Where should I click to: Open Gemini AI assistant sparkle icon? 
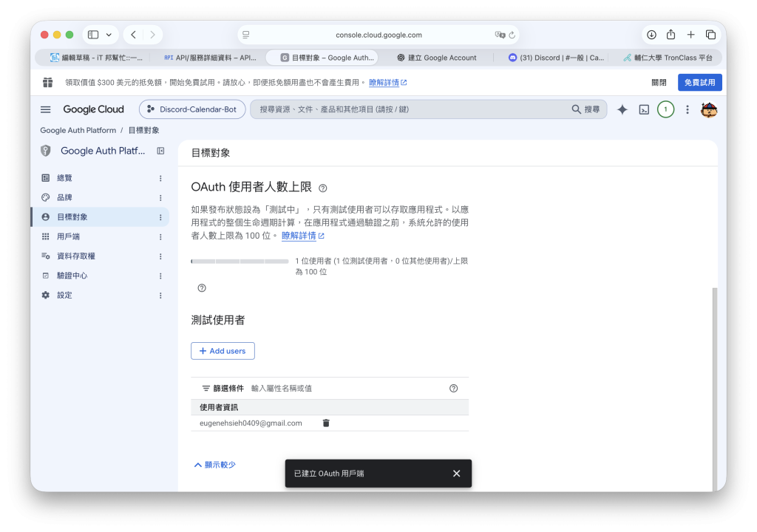622,109
